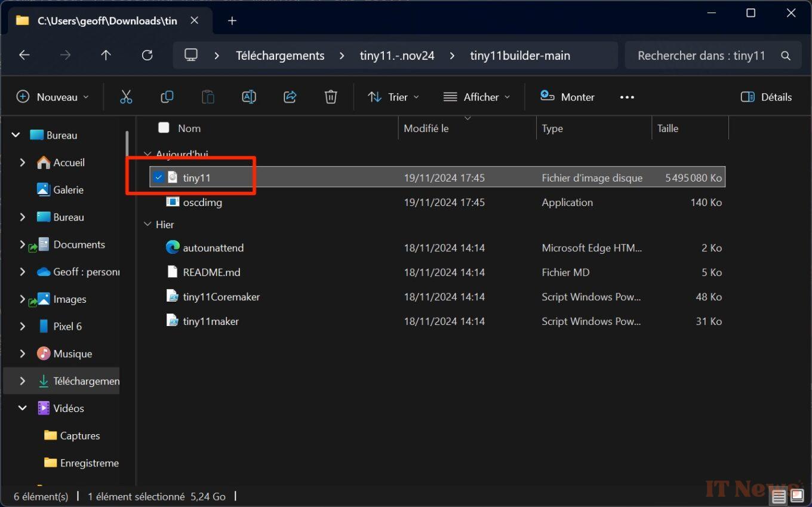This screenshot has width=812, height=507.
Task: Refresh the folder with the reload icon
Action: 147,55
